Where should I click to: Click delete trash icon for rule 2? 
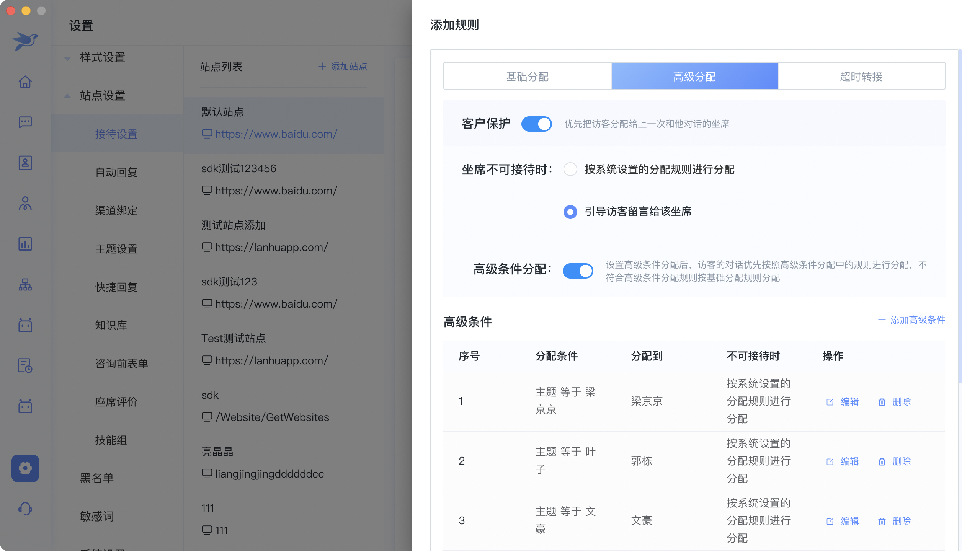(x=882, y=462)
